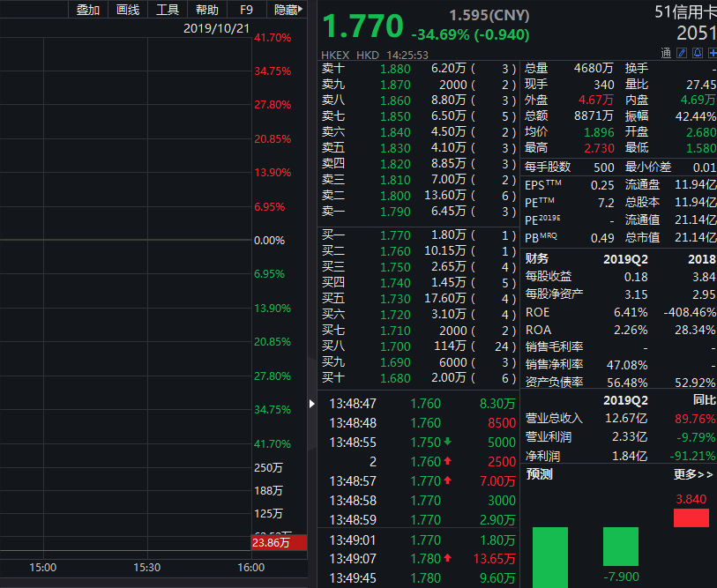Open the 工具 tools dropdown menu
Viewport: 717px width, 588px height.
pyautogui.click(x=167, y=10)
